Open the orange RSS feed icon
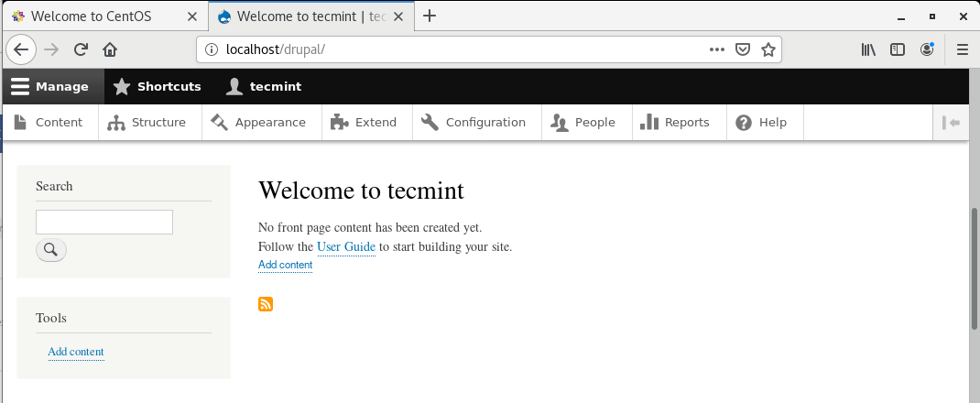The height and width of the screenshot is (403, 980). pos(266,304)
